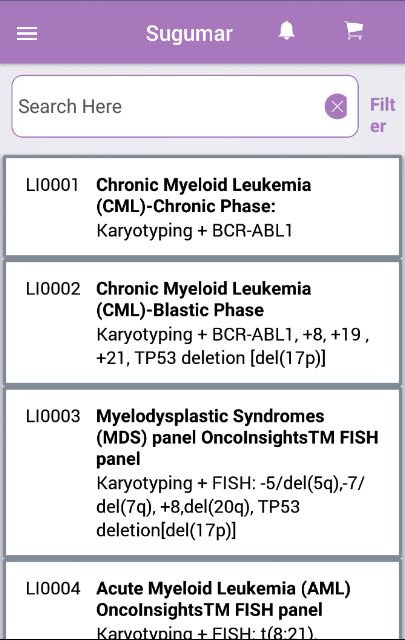405x640 pixels.
Task: Open the LI0002 test card
Action: [202, 323]
